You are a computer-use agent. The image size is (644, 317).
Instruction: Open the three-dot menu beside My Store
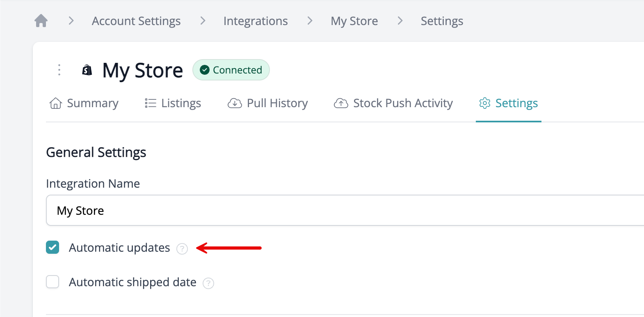59,70
